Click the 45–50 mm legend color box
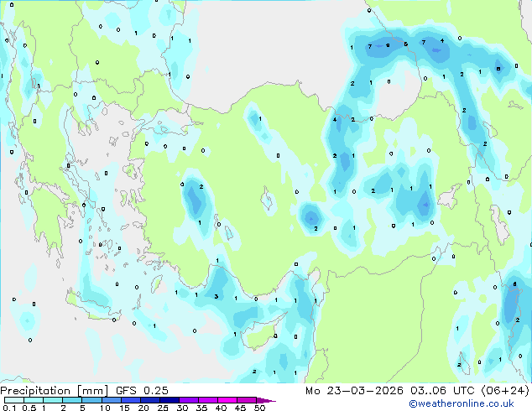Viewport: 532px width, 411px height. click(x=246, y=400)
